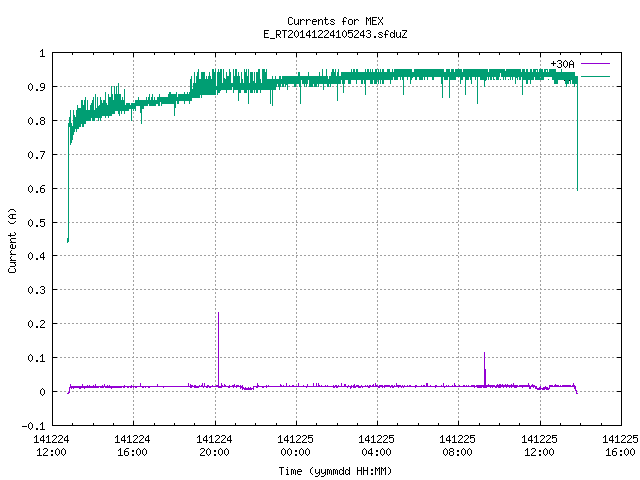Image resolution: width=640 pixels, height=480 pixels.
Task: Click the y-axis tick label '0.3'
Action: click(x=36, y=290)
